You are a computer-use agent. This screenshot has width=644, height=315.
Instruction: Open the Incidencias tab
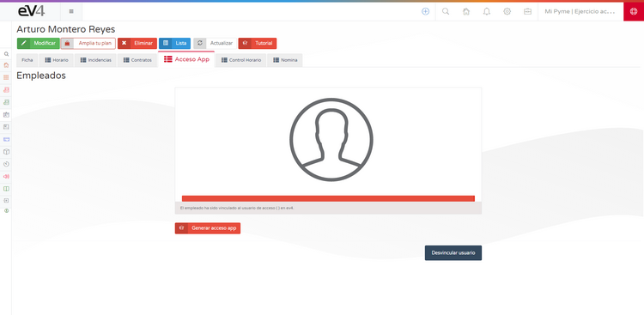(x=95, y=60)
